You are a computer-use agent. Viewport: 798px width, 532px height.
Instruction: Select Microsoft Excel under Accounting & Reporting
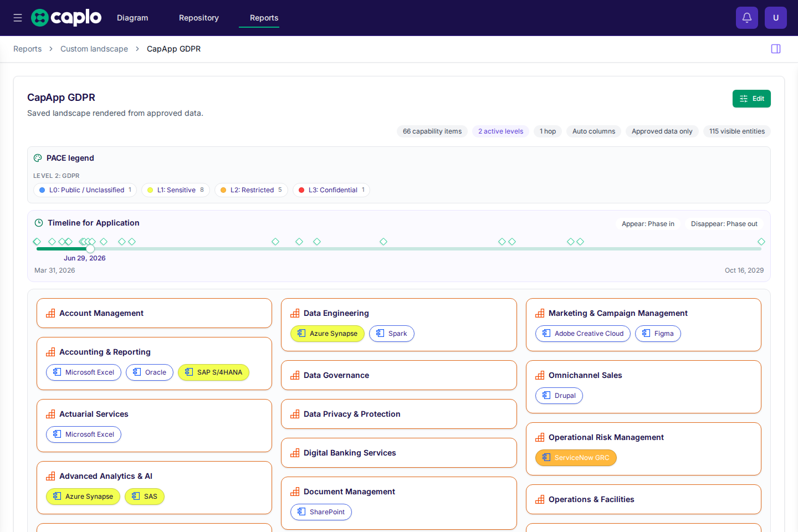pos(84,372)
